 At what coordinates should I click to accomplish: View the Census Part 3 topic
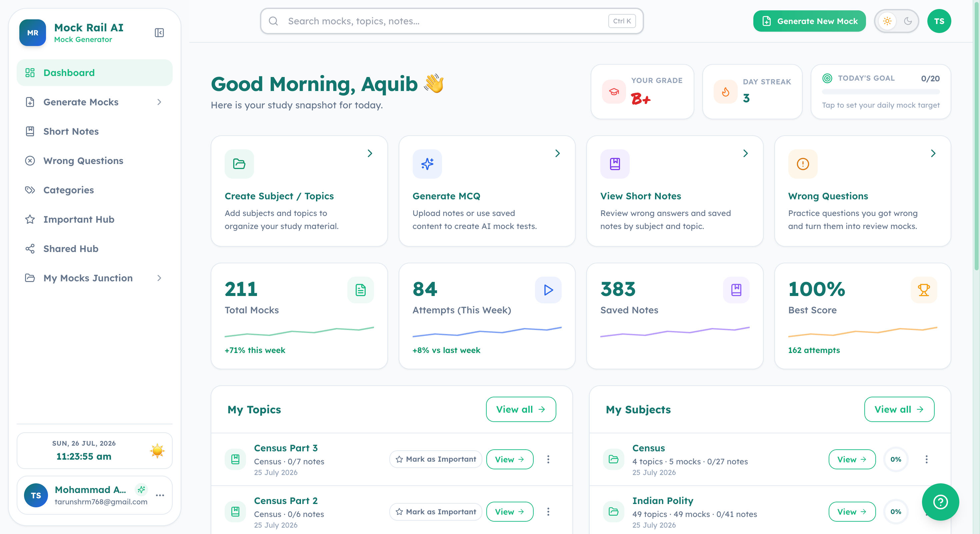[509, 459]
